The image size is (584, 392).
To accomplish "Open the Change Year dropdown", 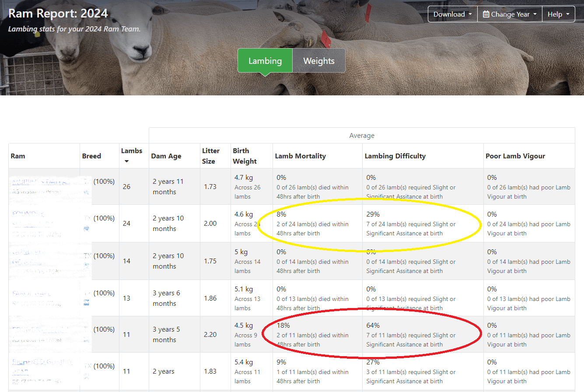I will point(509,14).
